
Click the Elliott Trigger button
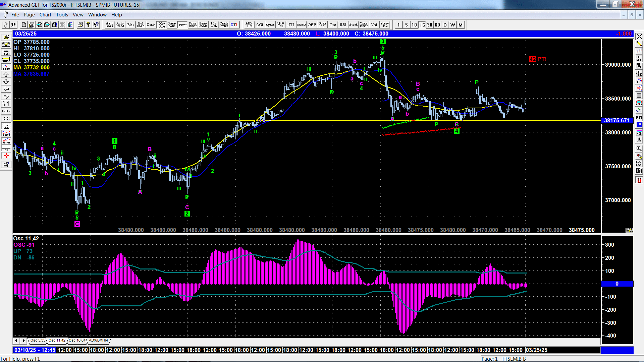pos(281,25)
